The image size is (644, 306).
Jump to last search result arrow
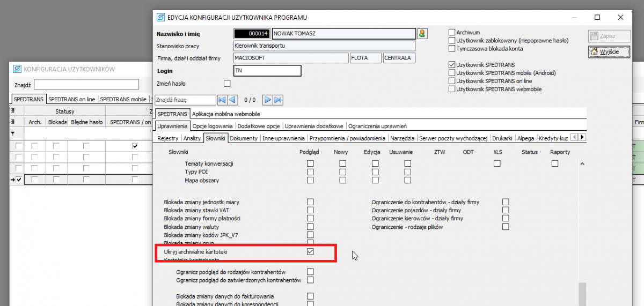pyautogui.click(x=278, y=100)
